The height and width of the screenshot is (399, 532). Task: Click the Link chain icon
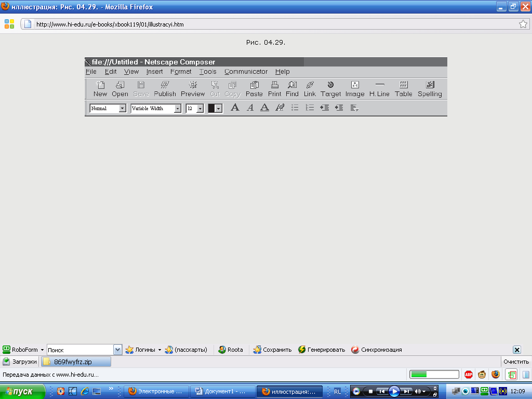click(310, 85)
